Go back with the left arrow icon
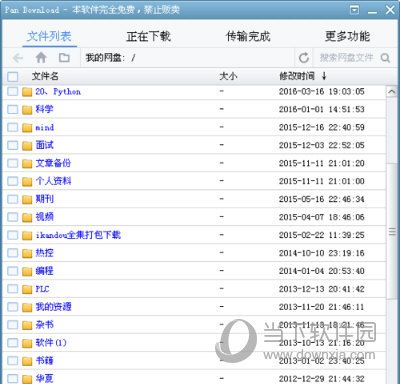This screenshot has height=384, width=400. [18, 58]
